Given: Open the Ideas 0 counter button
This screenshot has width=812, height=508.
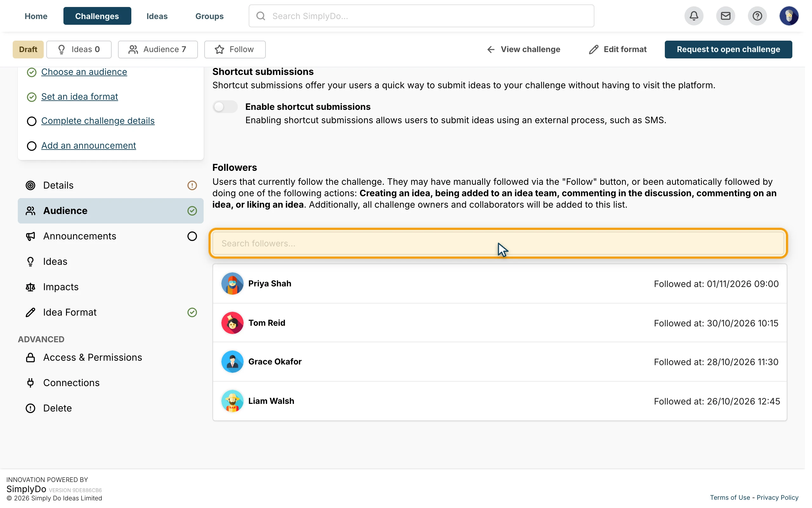Looking at the screenshot, I should (79, 50).
